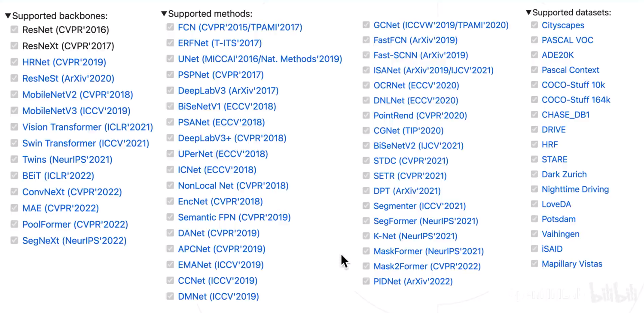Open the ADE20K dataset link
This screenshot has width=644, height=313.
[x=557, y=55]
